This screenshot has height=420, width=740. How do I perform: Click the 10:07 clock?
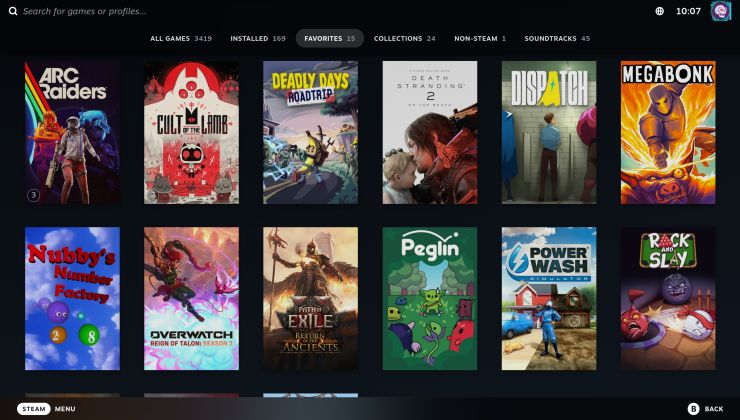coord(688,11)
